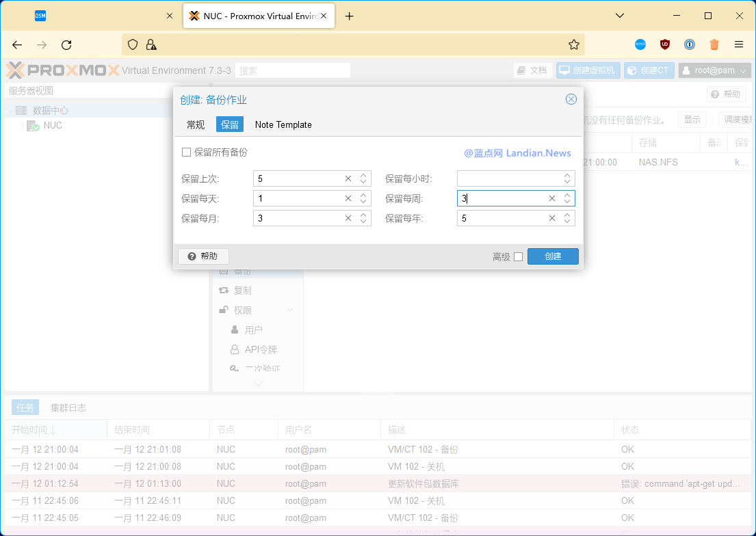Adjust the 保留每小时 spinner arrows
The image size is (756, 536).
(x=567, y=179)
